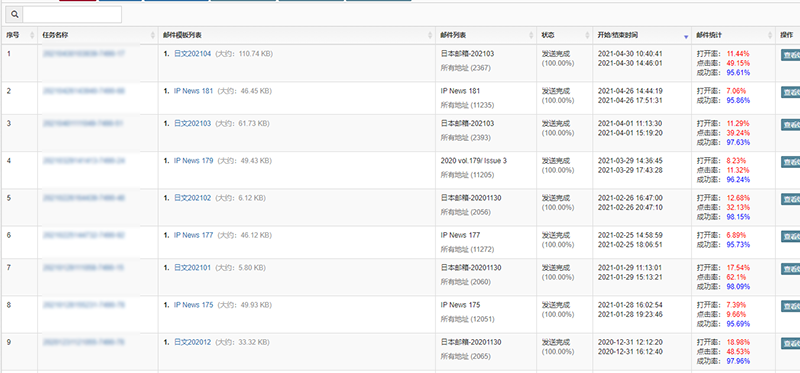
Task: Click into the search text field
Action: (72, 15)
